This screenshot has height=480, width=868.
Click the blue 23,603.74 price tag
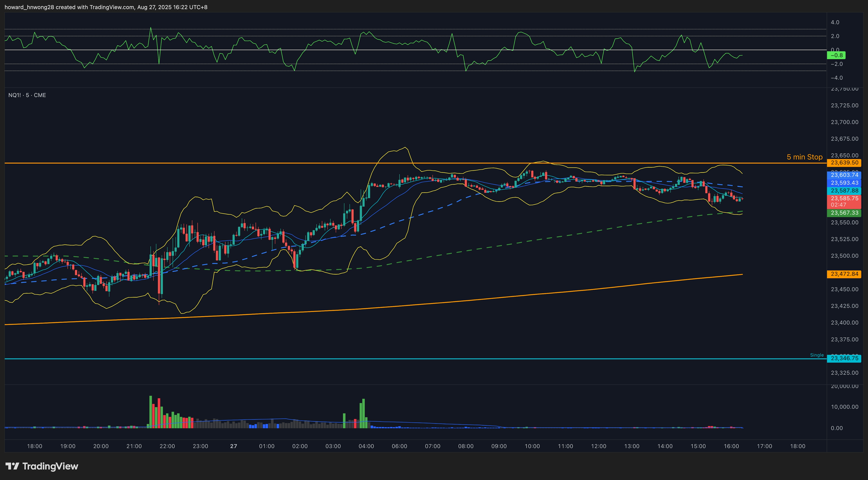click(x=844, y=175)
